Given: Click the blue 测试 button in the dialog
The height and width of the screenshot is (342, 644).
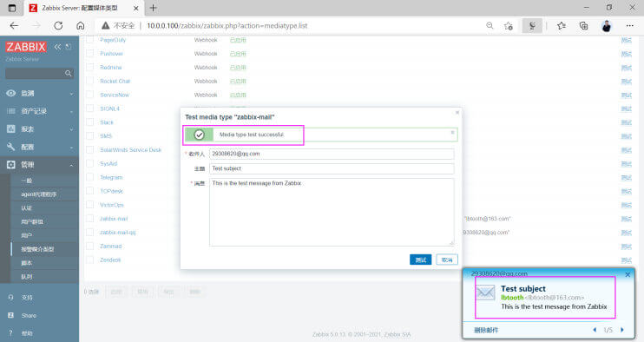Looking at the screenshot, I should coord(421,260).
